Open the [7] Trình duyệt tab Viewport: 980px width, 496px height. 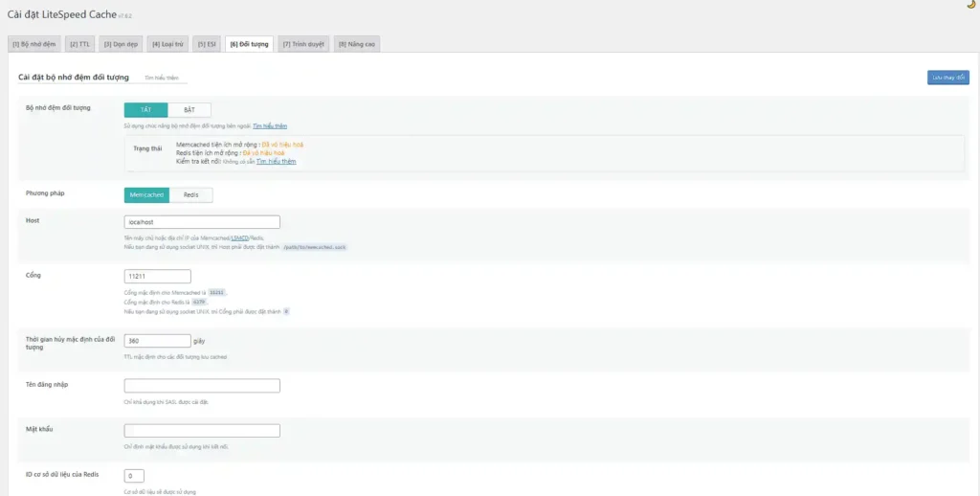(303, 44)
